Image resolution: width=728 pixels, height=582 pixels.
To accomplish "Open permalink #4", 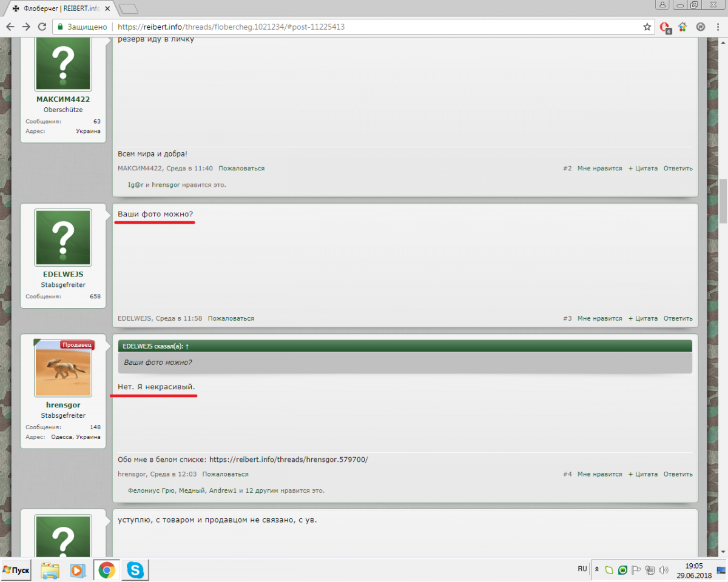I will (567, 474).
